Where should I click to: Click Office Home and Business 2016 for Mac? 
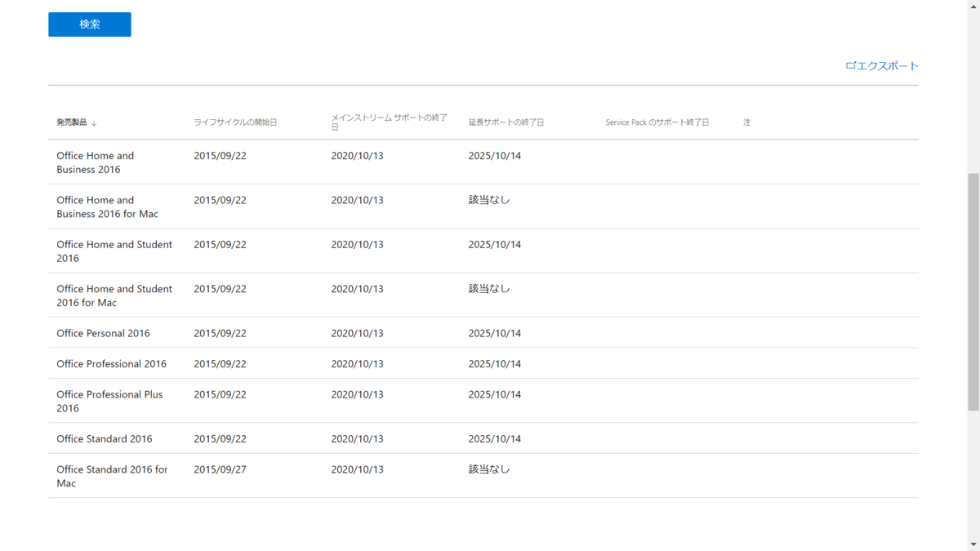[107, 207]
